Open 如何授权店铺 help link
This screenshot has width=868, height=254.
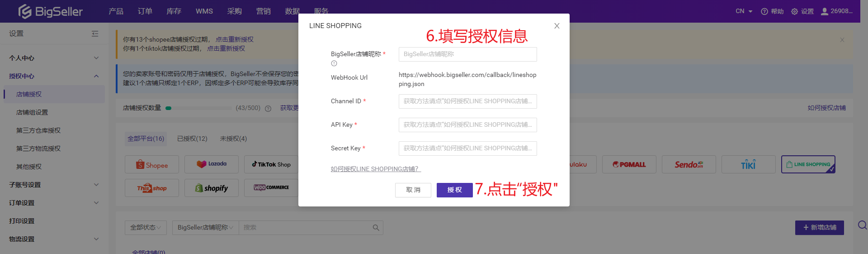tap(826, 108)
